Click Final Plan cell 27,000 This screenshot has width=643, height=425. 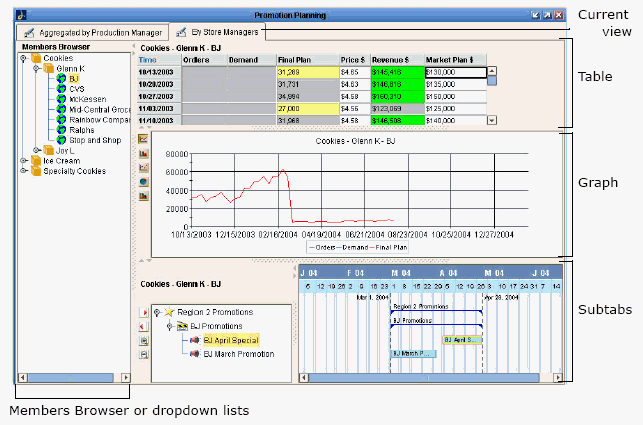[x=308, y=109]
